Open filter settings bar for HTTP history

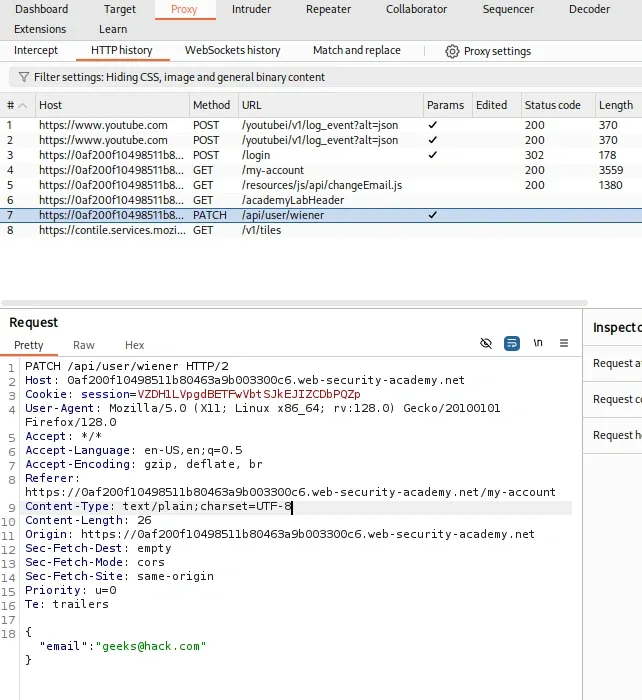click(x=180, y=77)
